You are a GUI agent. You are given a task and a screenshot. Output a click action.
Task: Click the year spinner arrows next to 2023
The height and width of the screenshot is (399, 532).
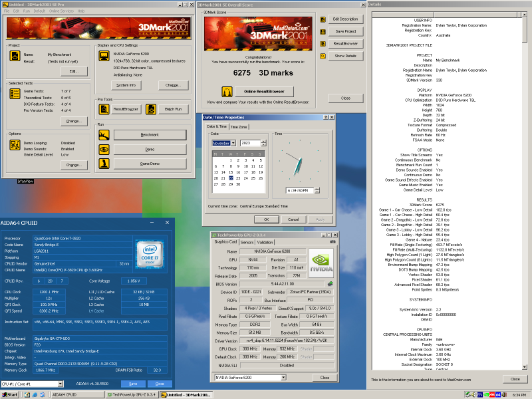pyautogui.click(x=263, y=143)
